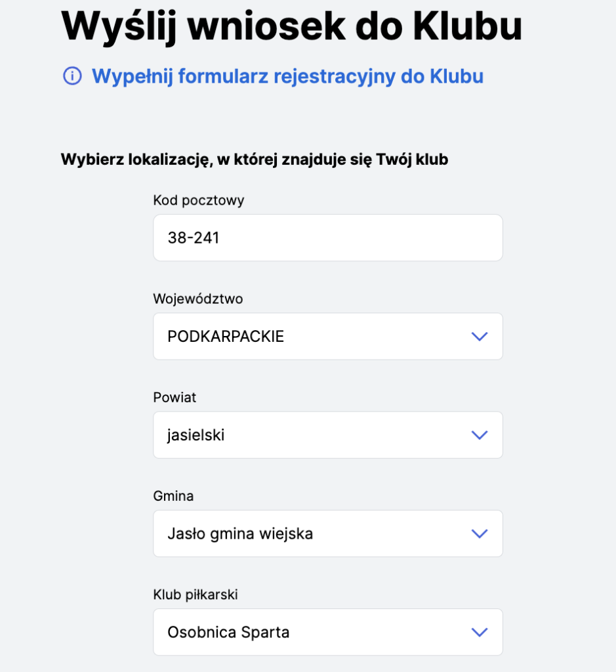Click the chevron beside jasielski
The height and width of the screenshot is (672, 616).
tap(479, 434)
